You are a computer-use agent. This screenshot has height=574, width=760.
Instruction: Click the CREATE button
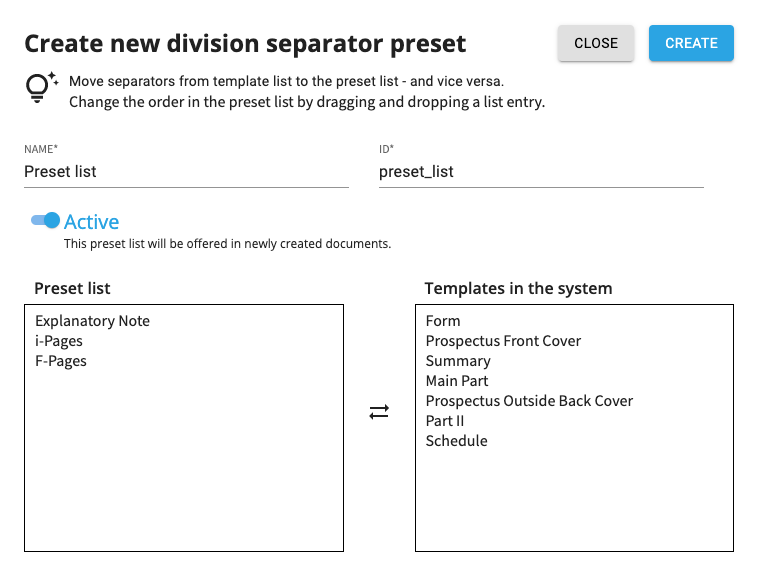point(691,43)
